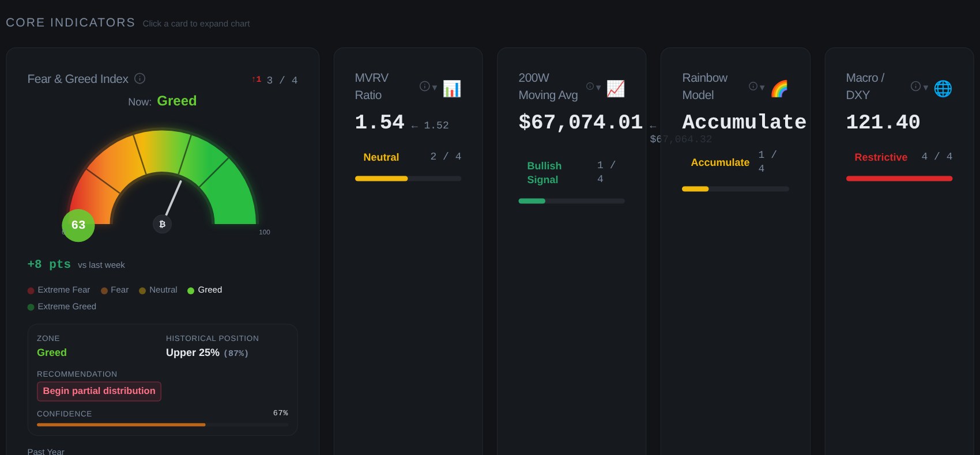Viewport: 980px width, 455px height.
Task: Click the red up-arrow change indicator near 3 / 4
Action: click(257, 79)
